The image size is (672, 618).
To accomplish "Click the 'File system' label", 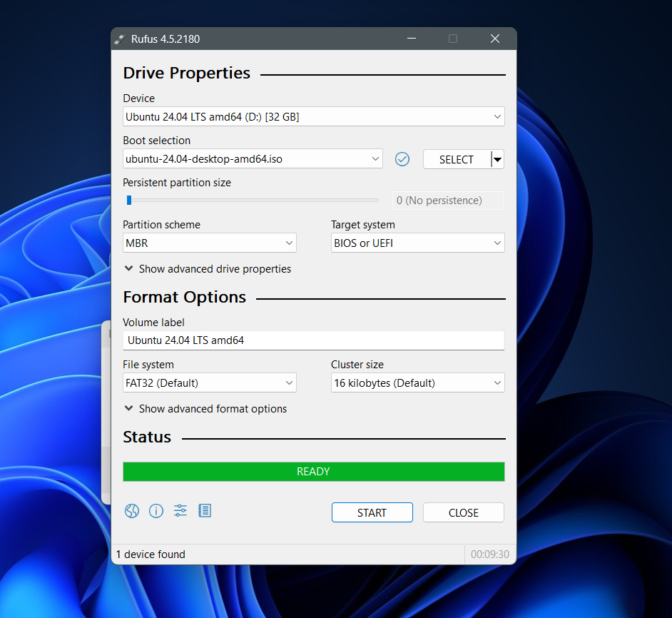I will click(x=148, y=365).
